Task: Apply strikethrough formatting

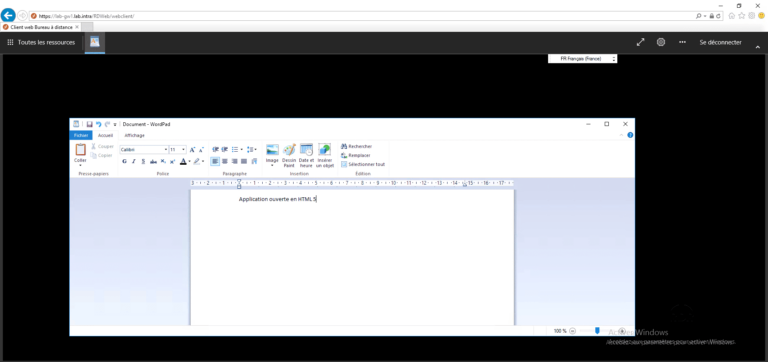Action: (153, 161)
